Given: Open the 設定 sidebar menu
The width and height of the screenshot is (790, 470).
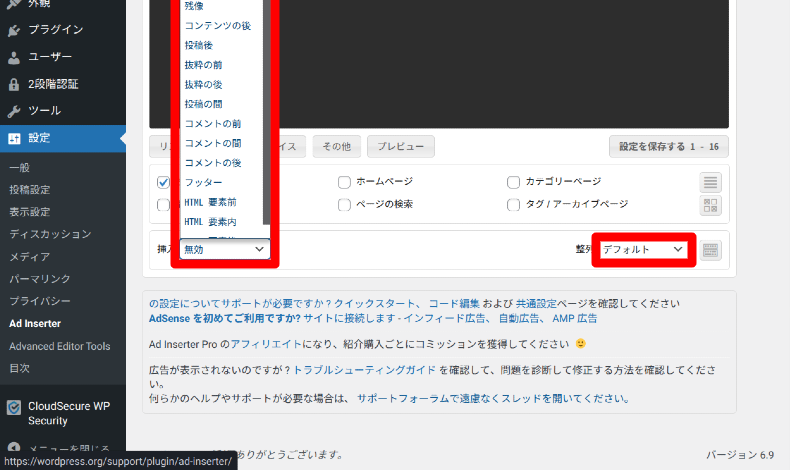Looking at the screenshot, I should pos(63,139).
